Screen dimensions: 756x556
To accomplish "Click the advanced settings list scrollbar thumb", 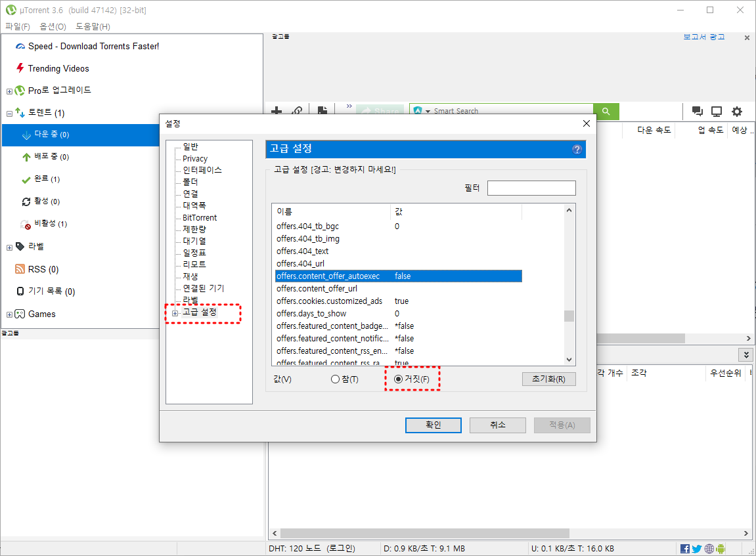I will tap(569, 316).
